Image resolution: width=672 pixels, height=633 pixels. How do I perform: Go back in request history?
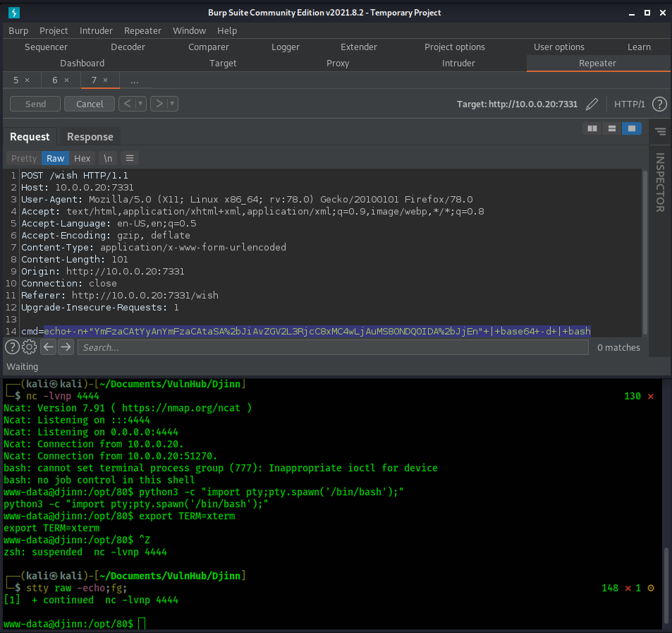click(x=127, y=104)
